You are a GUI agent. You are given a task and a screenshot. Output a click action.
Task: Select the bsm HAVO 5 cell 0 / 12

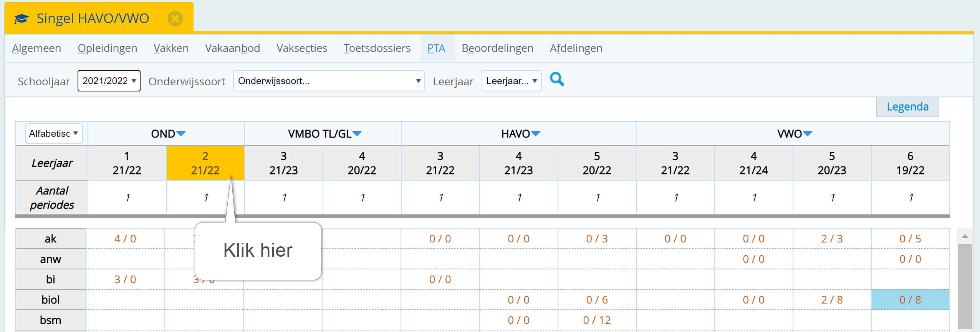597,320
